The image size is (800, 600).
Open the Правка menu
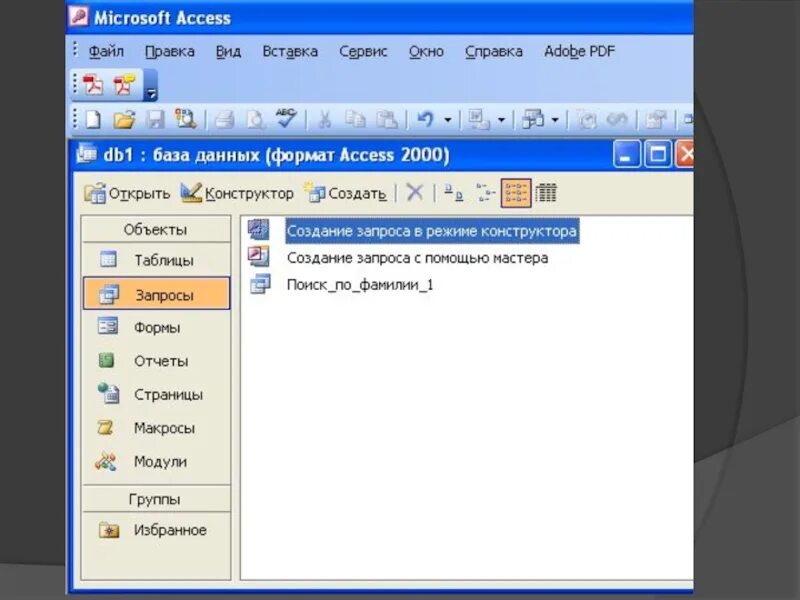click(170, 52)
